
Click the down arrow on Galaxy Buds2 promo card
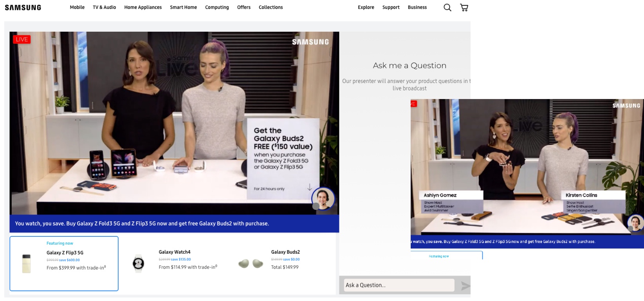click(x=310, y=187)
